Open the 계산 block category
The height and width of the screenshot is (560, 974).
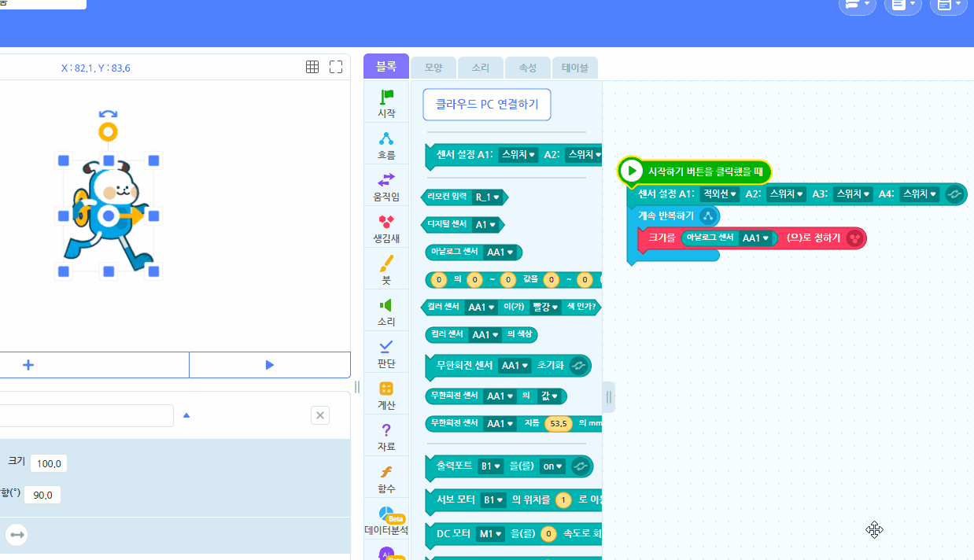point(386,396)
